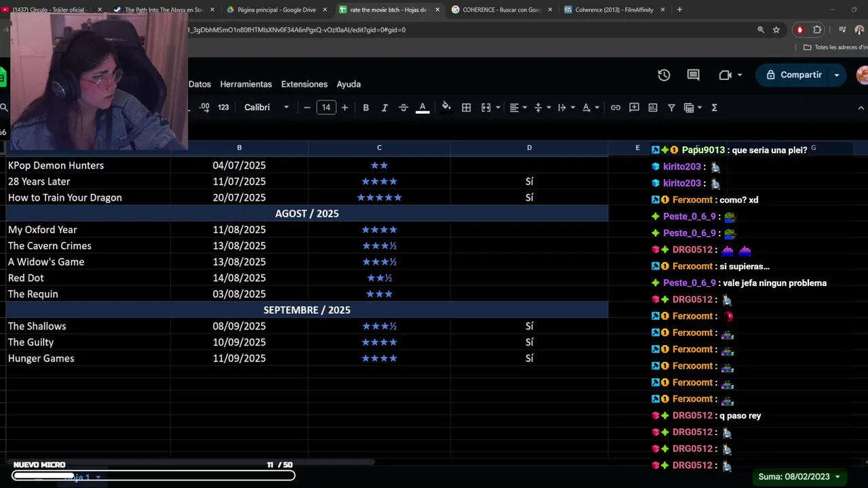
Task: Expand the Compartir dropdown arrow
Action: pyautogui.click(x=837, y=75)
